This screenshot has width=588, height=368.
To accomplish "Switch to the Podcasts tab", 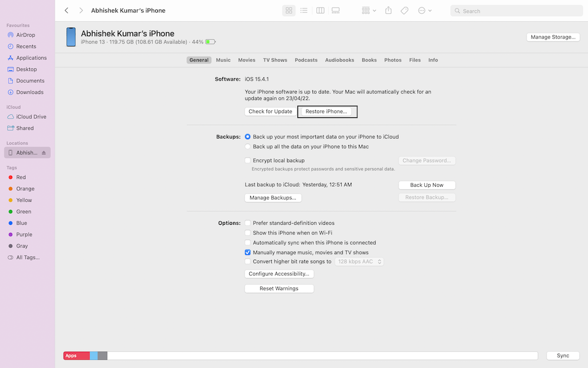I will coord(306,60).
